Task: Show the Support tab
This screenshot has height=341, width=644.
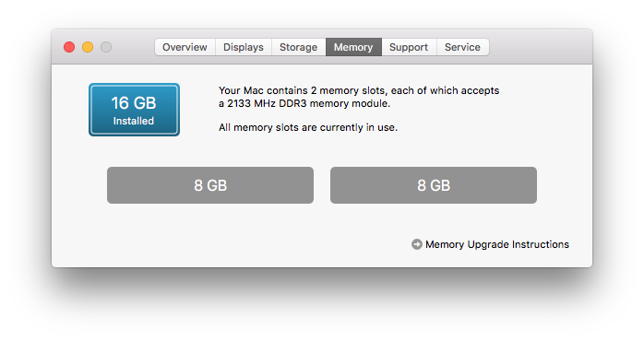Action: click(x=409, y=47)
